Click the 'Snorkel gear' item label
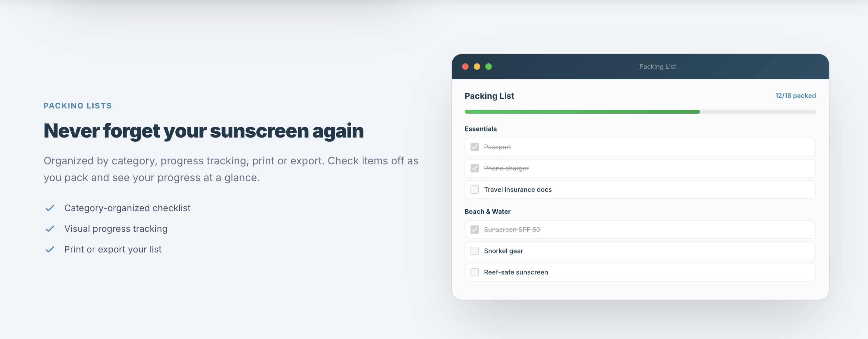Viewport: 868px width, 339px height. tap(503, 251)
